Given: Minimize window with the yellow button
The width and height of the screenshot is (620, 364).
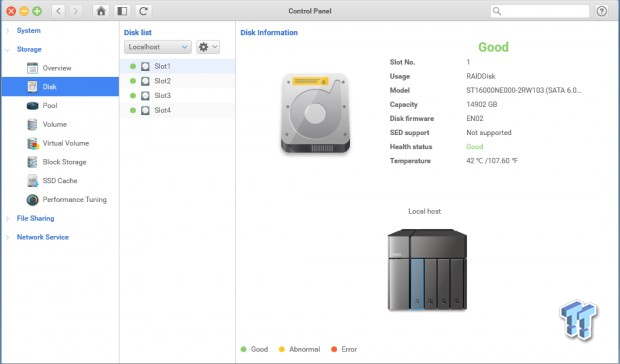Looking at the screenshot, I should pos(24,11).
